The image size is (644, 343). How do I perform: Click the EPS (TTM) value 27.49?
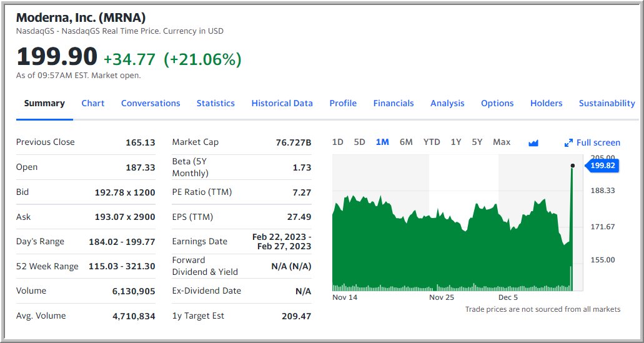click(299, 217)
